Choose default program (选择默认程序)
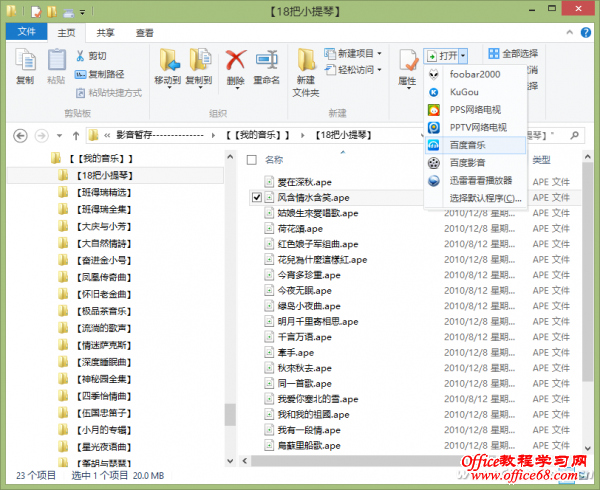 pos(475,198)
